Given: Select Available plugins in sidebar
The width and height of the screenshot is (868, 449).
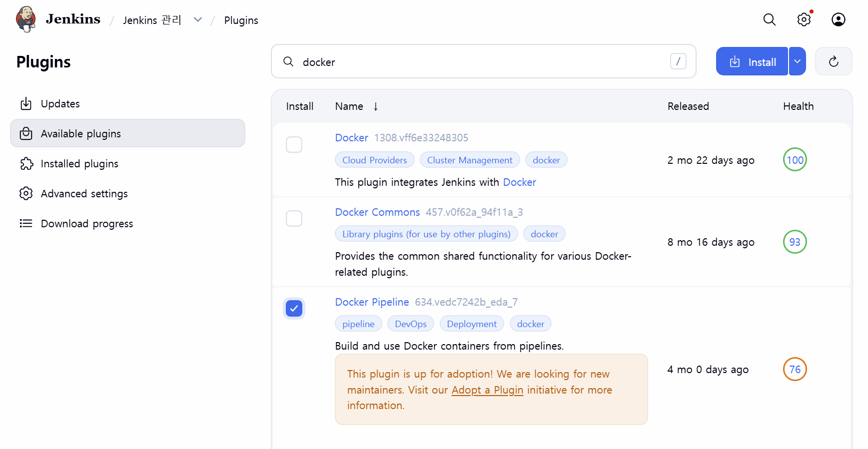Looking at the screenshot, I should click(127, 133).
